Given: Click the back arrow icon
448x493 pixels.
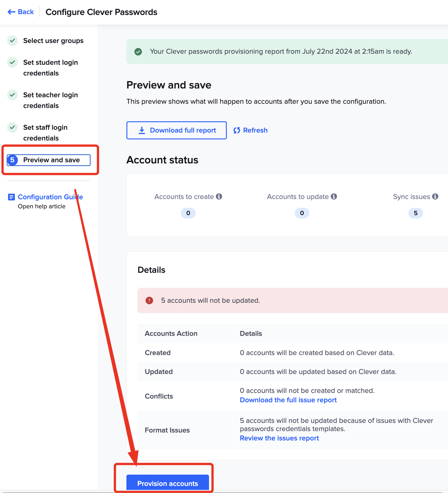Looking at the screenshot, I should point(11,12).
